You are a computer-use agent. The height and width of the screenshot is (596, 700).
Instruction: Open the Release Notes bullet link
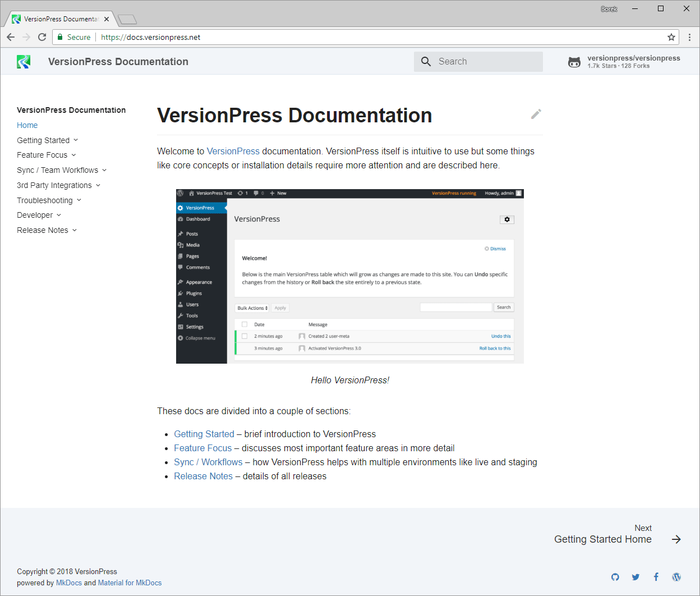[203, 476]
